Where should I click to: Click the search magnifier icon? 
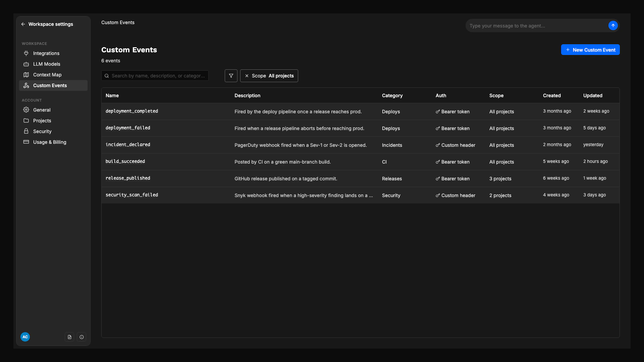pos(107,76)
